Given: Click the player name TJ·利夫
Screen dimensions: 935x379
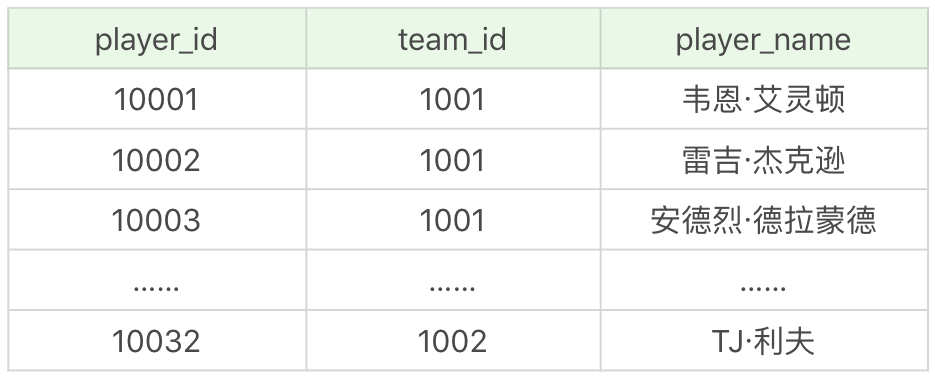Looking at the screenshot, I should 764,341.
